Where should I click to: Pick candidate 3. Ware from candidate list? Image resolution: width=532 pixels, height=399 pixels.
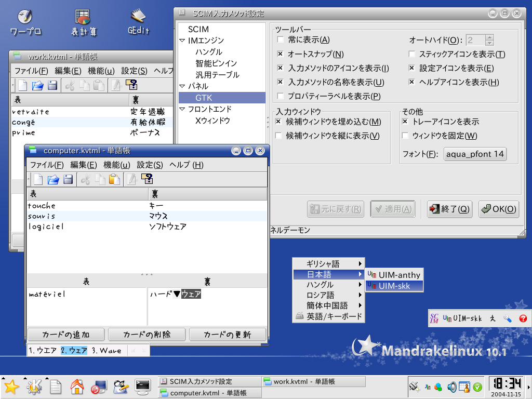(x=107, y=351)
